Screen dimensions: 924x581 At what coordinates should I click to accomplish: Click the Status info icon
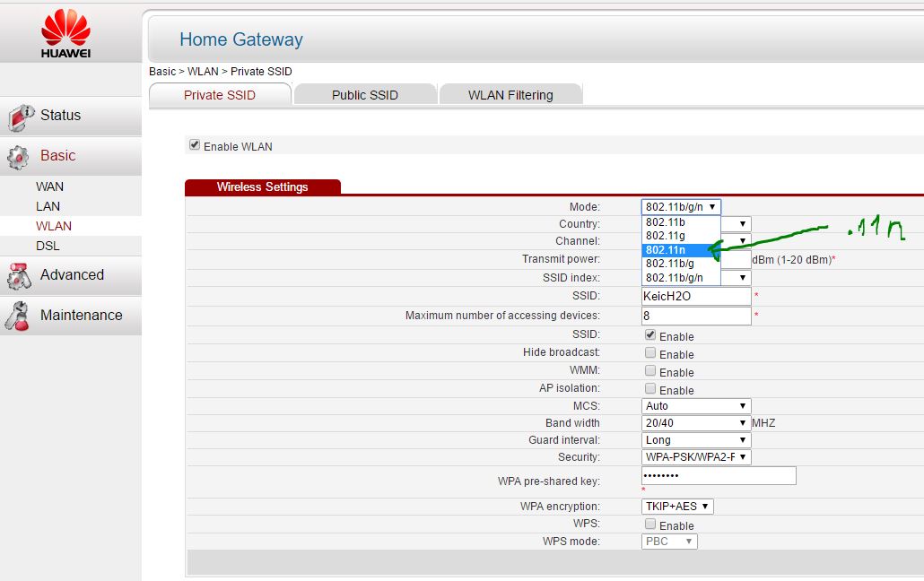[x=20, y=117]
